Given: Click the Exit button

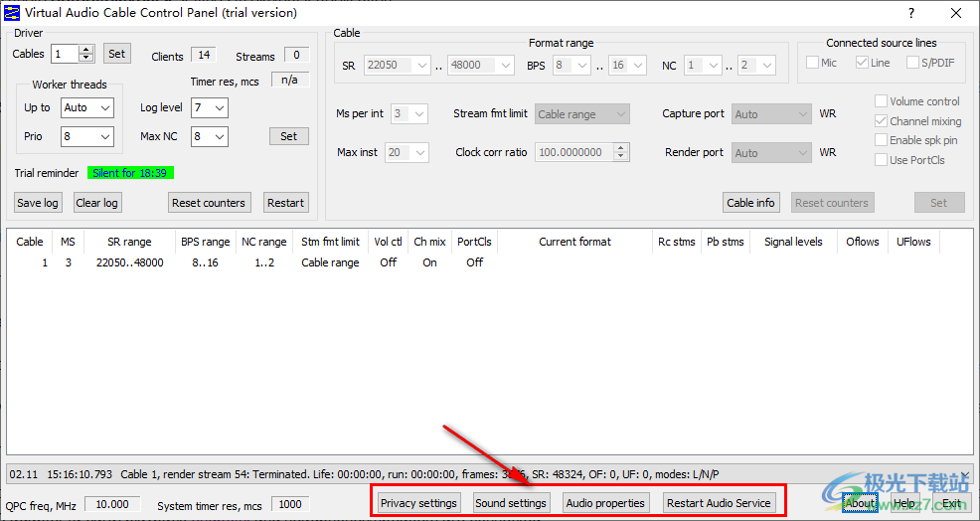Looking at the screenshot, I should (951, 503).
